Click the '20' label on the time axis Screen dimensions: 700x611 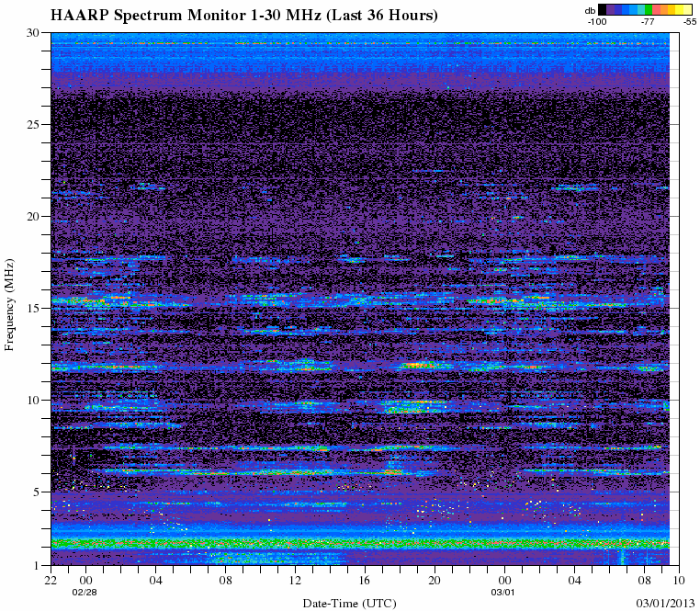click(x=435, y=580)
